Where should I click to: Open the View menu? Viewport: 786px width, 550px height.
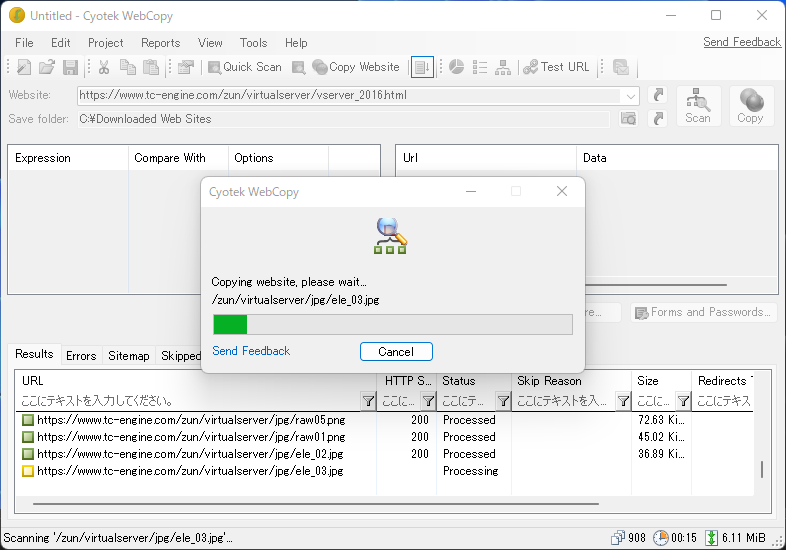[210, 43]
